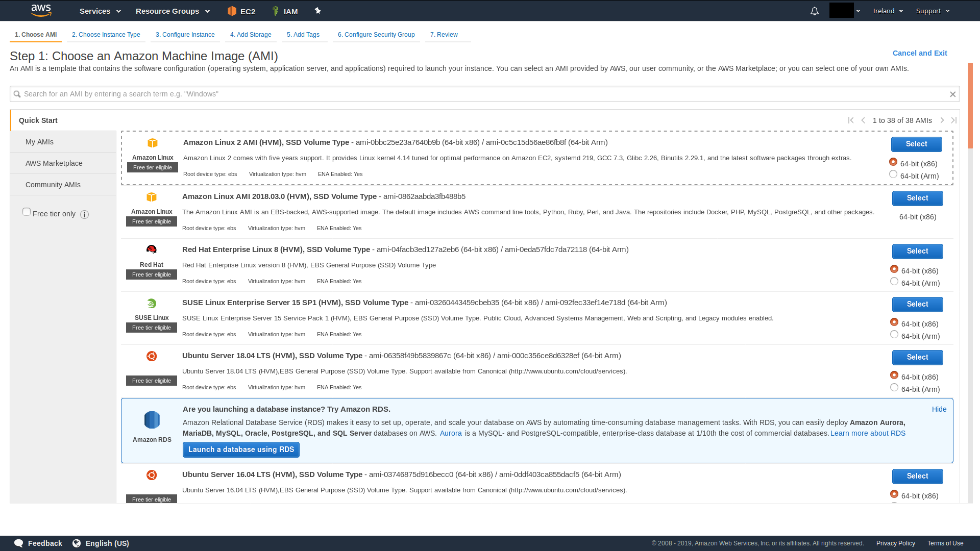Click the Ubuntu Server 18.04 icon

point(152,356)
